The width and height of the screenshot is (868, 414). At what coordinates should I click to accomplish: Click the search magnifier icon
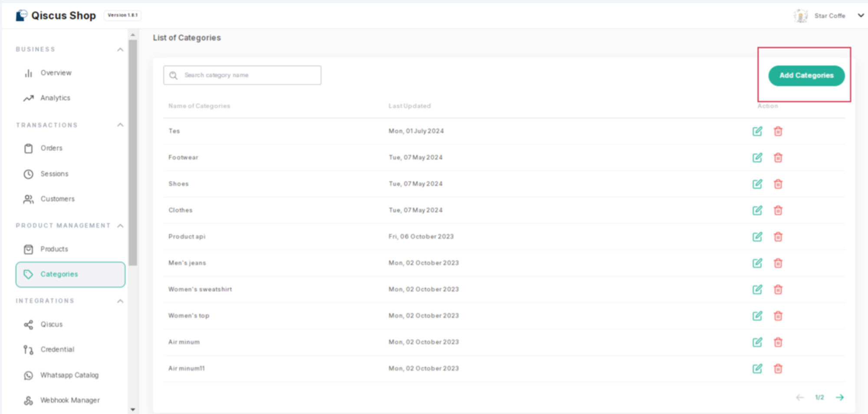pos(174,76)
